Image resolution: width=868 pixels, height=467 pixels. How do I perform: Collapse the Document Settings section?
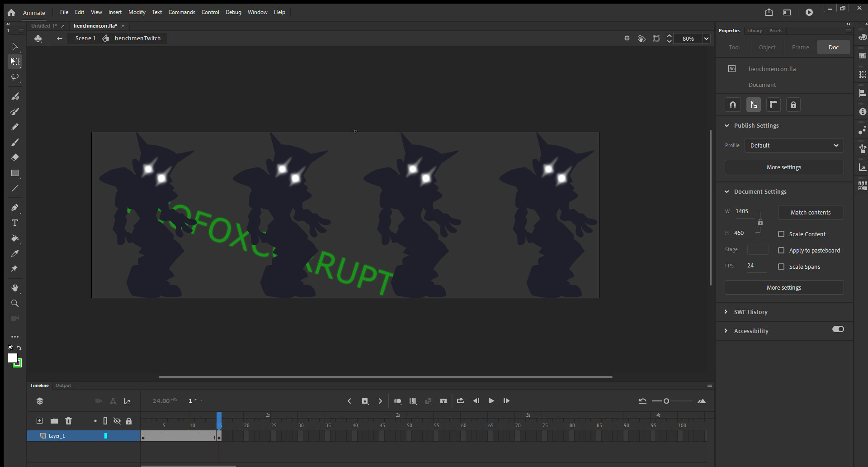click(727, 191)
